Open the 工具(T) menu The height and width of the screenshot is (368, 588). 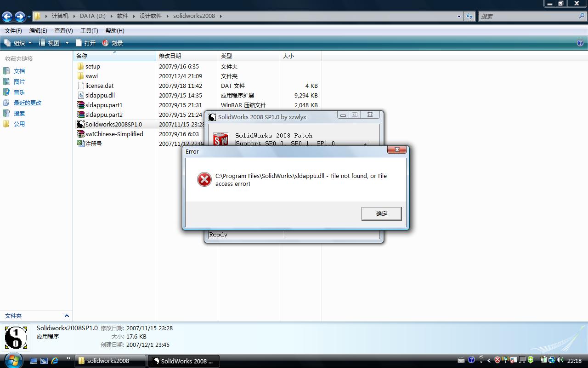click(89, 31)
